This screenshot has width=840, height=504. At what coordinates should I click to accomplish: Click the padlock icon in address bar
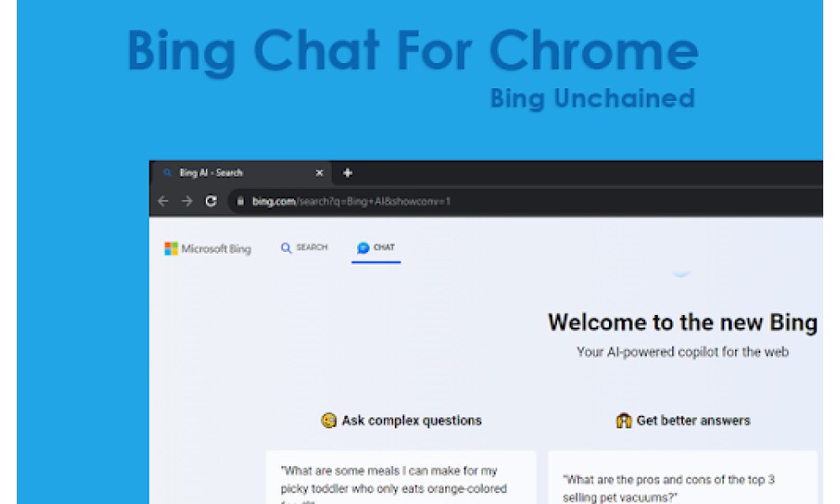[x=240, y=202]
